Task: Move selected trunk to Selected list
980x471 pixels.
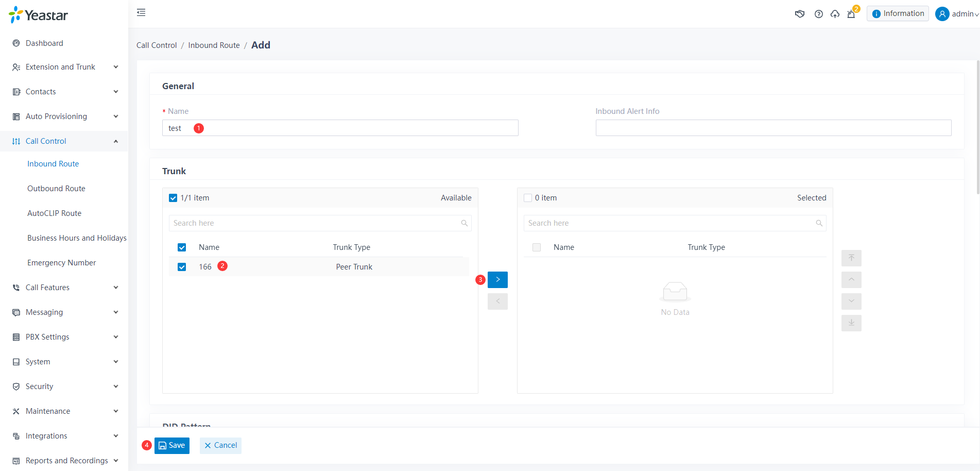Action: click(497, 279)
